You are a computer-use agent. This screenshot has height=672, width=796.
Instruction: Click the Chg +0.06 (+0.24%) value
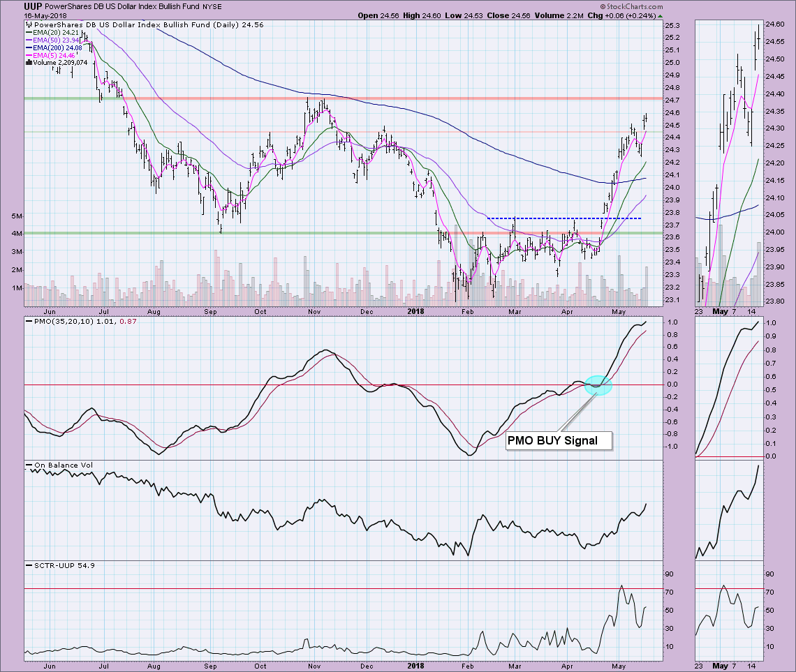(x=622, y=16)
